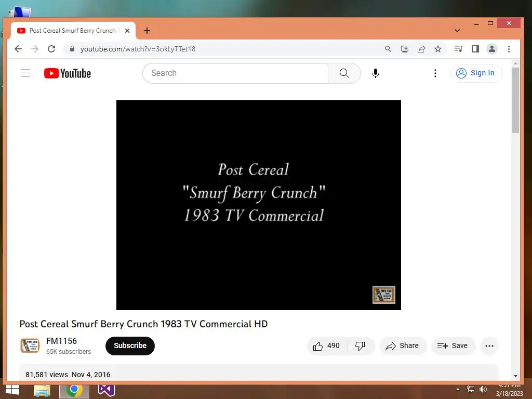View site information via lock icon
This screenshot has height=399, width=532.
[72, 49]
